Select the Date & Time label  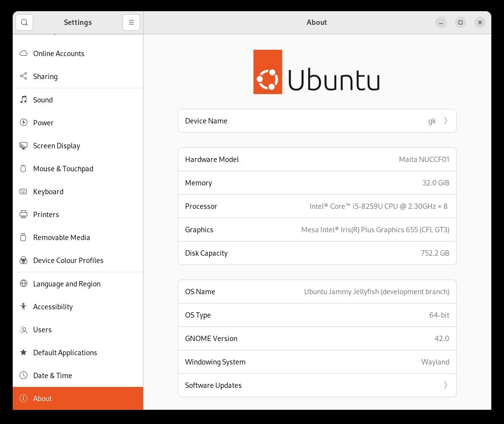click(52, 376)
